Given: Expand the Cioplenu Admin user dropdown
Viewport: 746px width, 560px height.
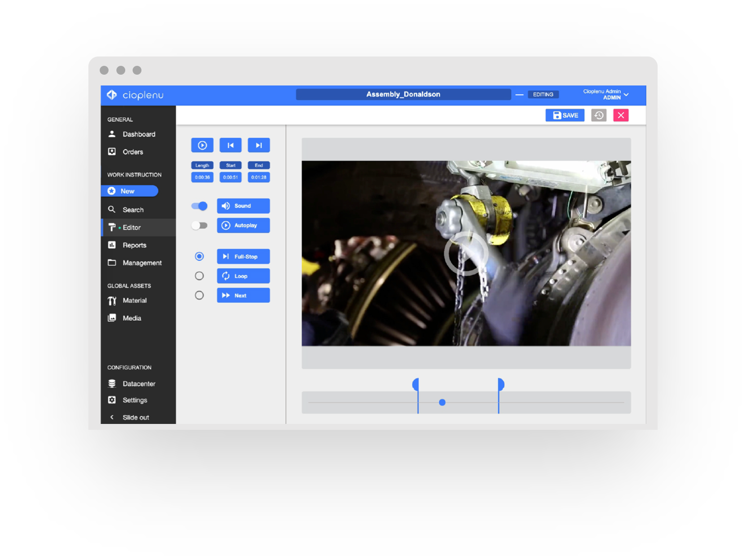Looking at the screenshot, I should pyautogui.click(x=626, y=94).
